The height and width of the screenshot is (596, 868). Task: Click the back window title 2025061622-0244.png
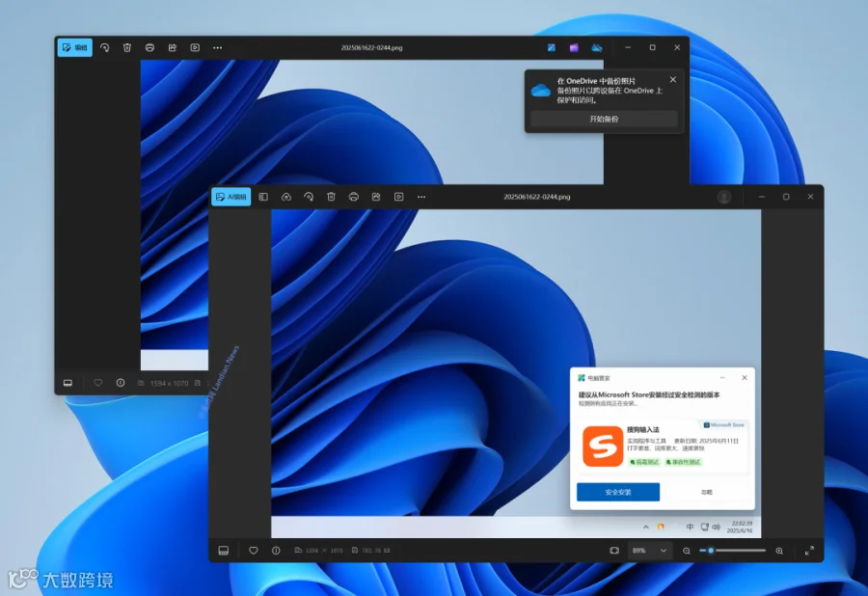[x=372, y=47]
